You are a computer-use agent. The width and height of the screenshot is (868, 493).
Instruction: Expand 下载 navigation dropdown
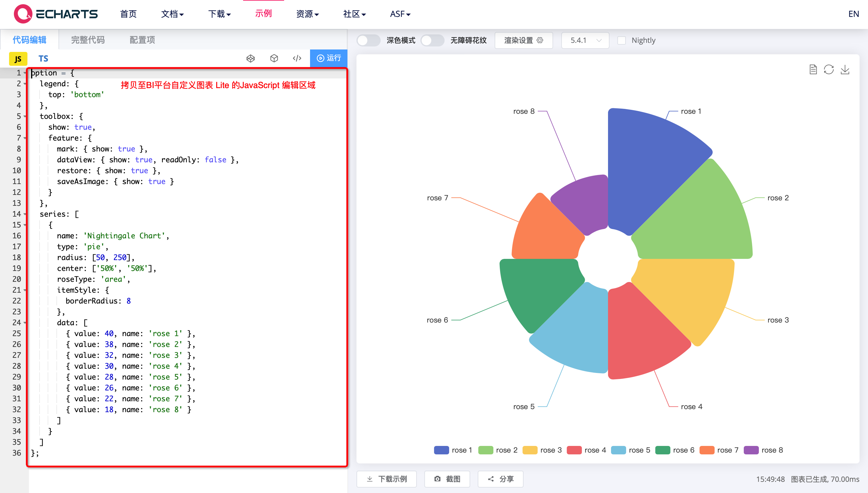point(219,14)
